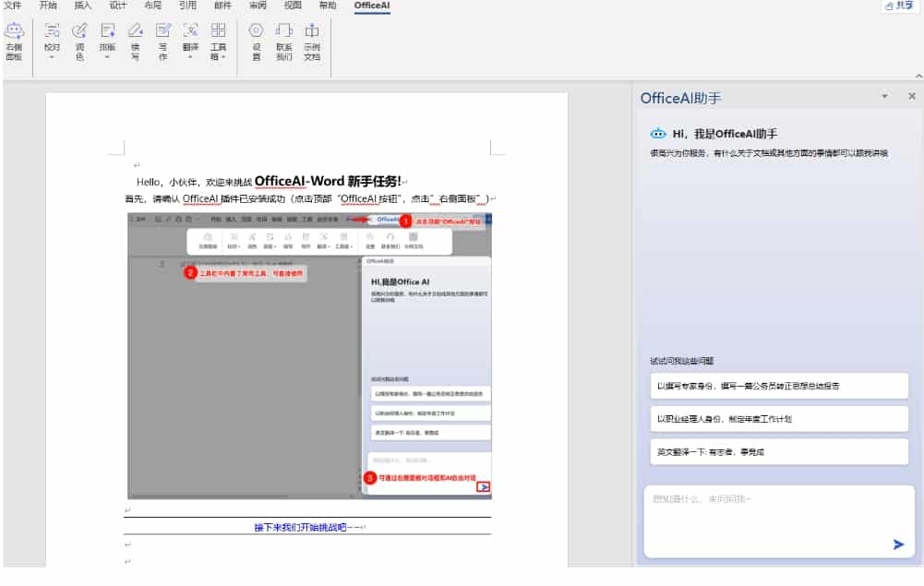Switch to the 邮件 tab
This screenshot has height=586, width=924.
(222, 6)
